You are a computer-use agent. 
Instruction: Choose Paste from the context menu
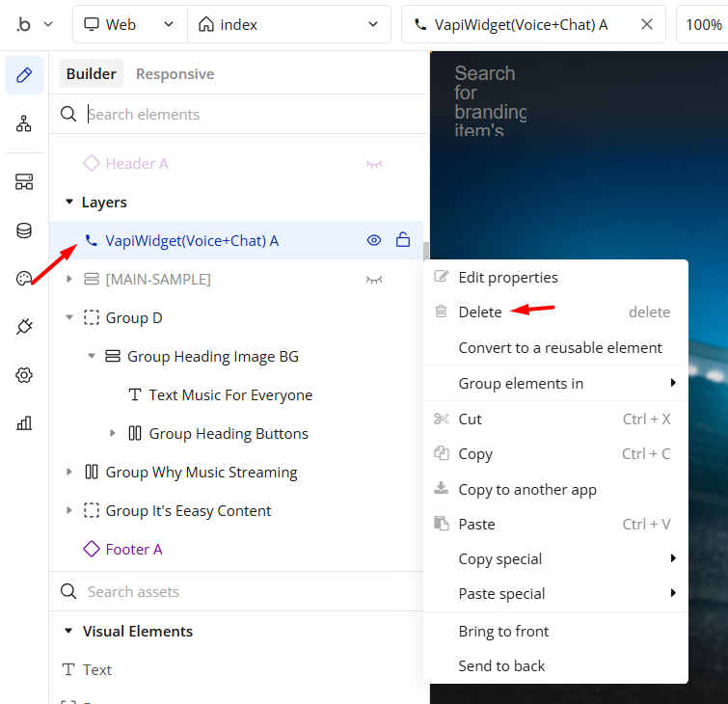click(x=555, y=524)
